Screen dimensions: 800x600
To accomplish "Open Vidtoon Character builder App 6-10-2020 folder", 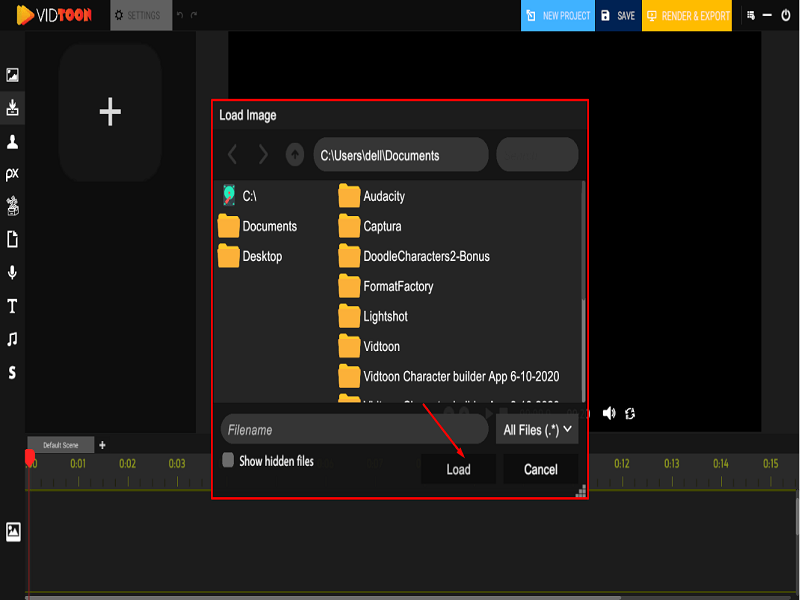I will pyautogui.click(x=449, y=377).
